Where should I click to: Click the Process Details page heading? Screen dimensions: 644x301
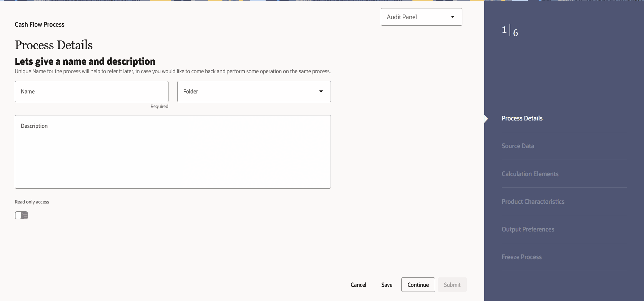click(54, 45)
